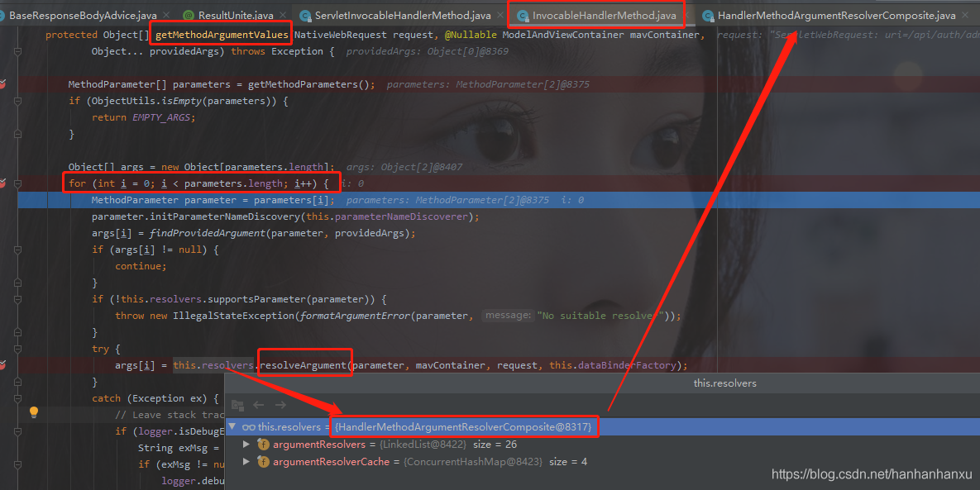
Task: Click the glasses watch icon beside this.resolvers
Action: [x=248, y=427]
